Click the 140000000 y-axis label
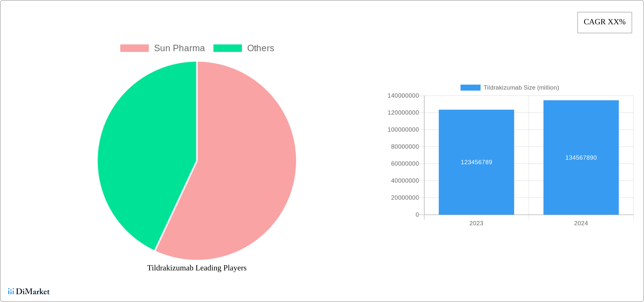 coord(403,96)
